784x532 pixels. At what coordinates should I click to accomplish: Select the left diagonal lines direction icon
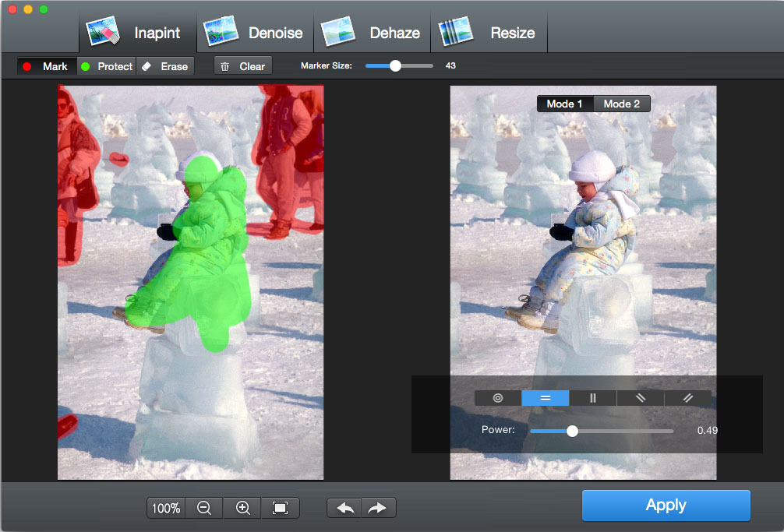(640, 398)
